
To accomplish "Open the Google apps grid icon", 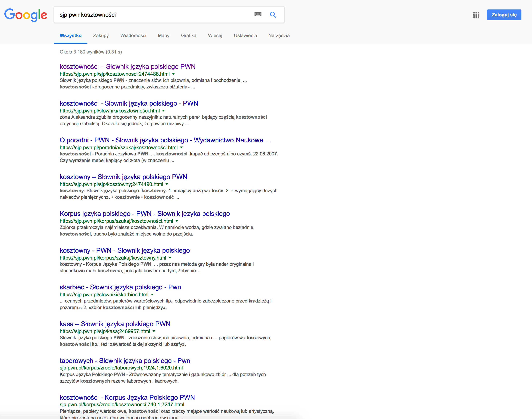I will (476, 15).
